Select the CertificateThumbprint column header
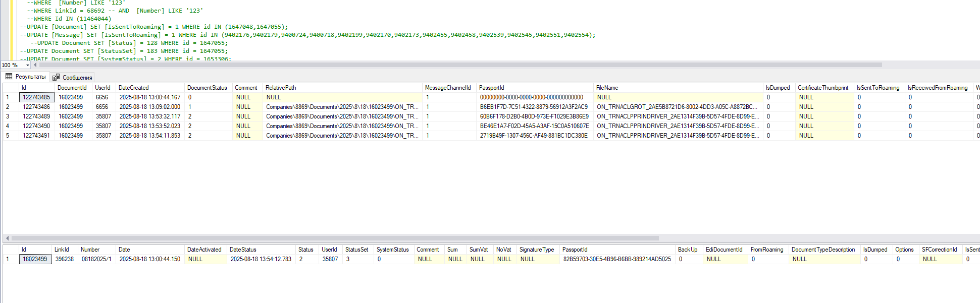Screen dimensions: 980x303 824,88
